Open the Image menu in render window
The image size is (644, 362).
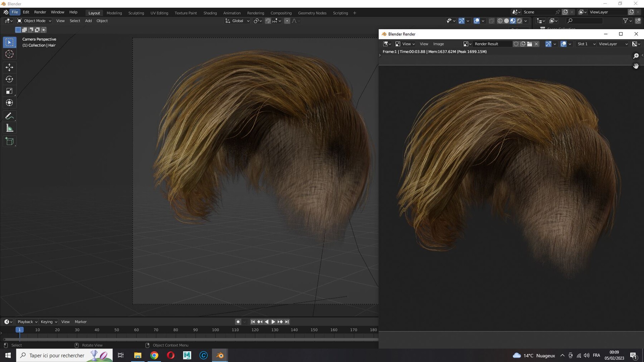point(438,44)
